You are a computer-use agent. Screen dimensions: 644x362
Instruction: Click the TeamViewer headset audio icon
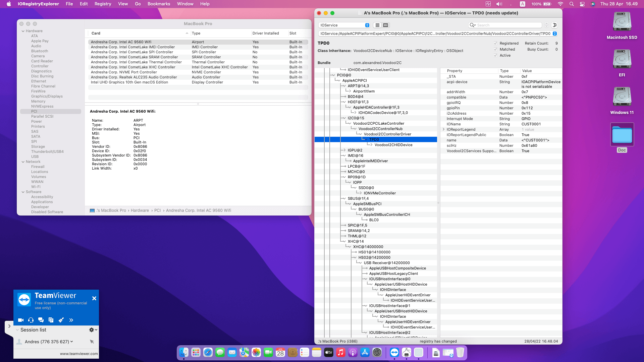[31, 320]
